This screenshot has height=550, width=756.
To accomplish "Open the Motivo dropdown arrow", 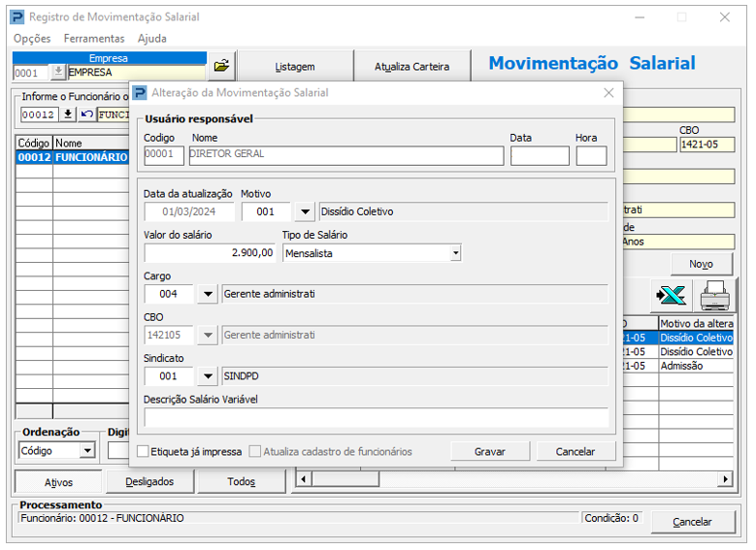I will (x=305, y=211).
